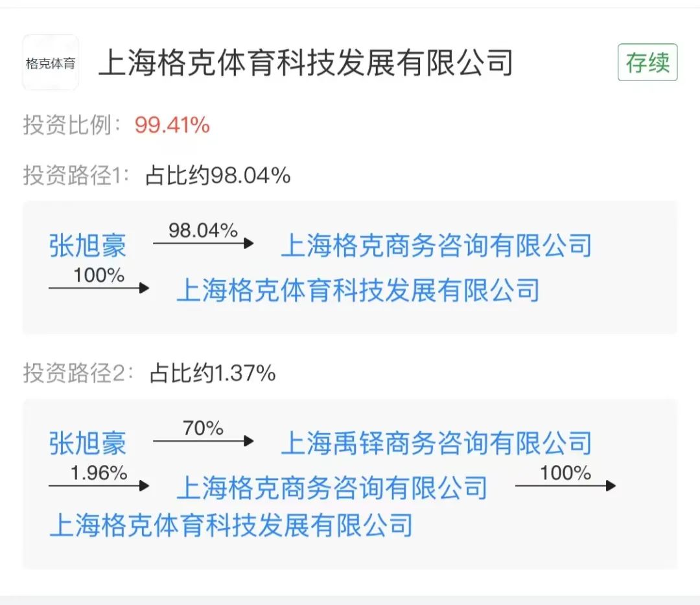Open the company title at the top
The width and height of the screenshot is (700, 605).
[305, 63]
